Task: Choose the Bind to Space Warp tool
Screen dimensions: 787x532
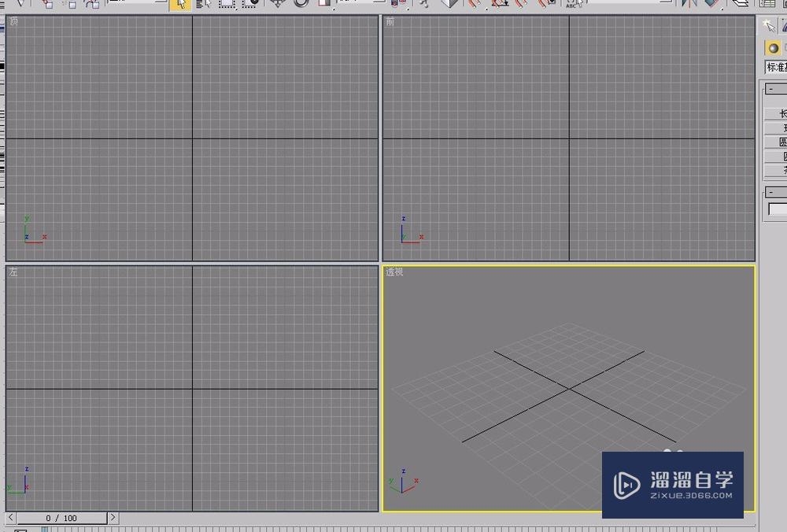Action: point(92,3)
